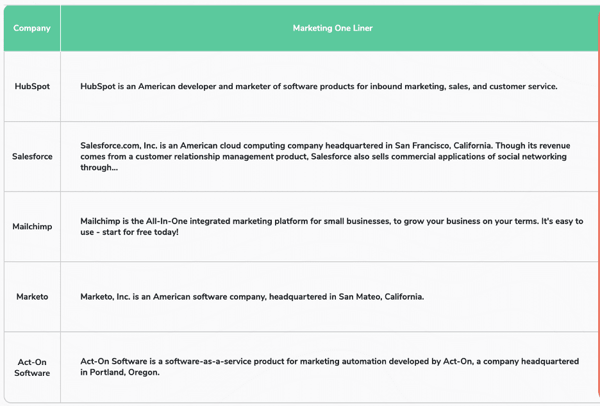Click "Salesforce.com, Inc." starting the Salesforce description

[123, 146]
